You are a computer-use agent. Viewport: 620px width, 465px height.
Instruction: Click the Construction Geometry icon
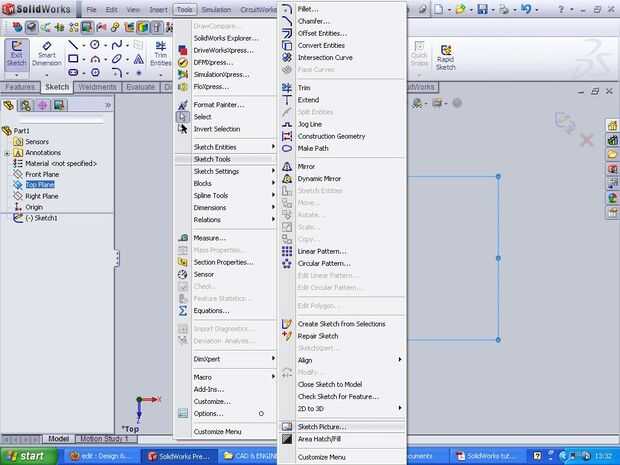(x=287, y=136)
